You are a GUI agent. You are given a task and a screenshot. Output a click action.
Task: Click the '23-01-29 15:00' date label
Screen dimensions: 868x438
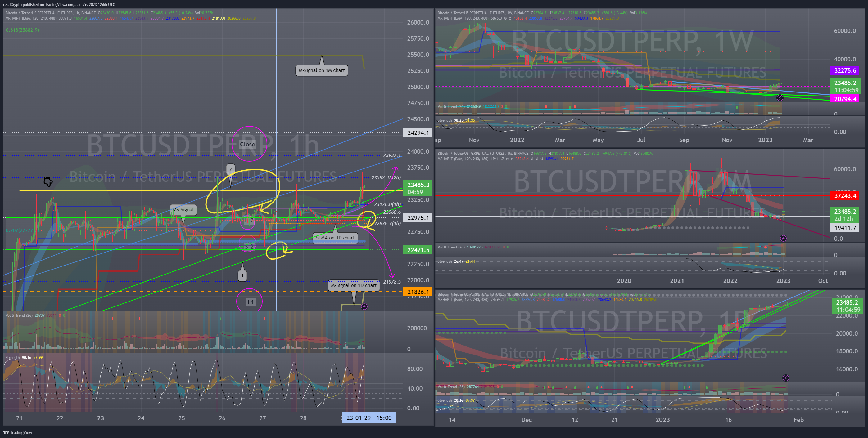tap(368, 418)
